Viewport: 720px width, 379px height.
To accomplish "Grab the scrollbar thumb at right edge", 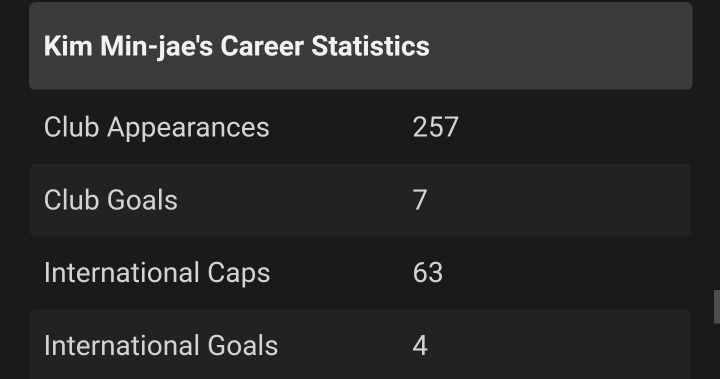I will click(x=717, y=307).
